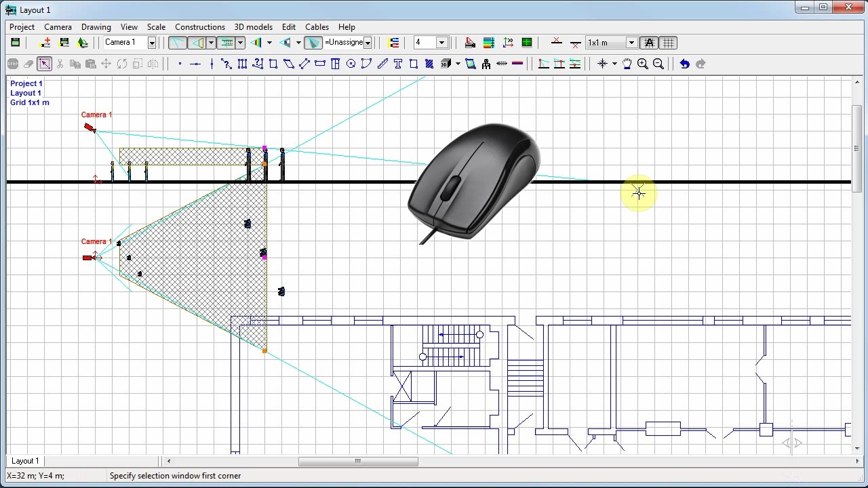Add a new camera with the plus icon
This screenshot has height=488, width=868.
click(45, 42)
